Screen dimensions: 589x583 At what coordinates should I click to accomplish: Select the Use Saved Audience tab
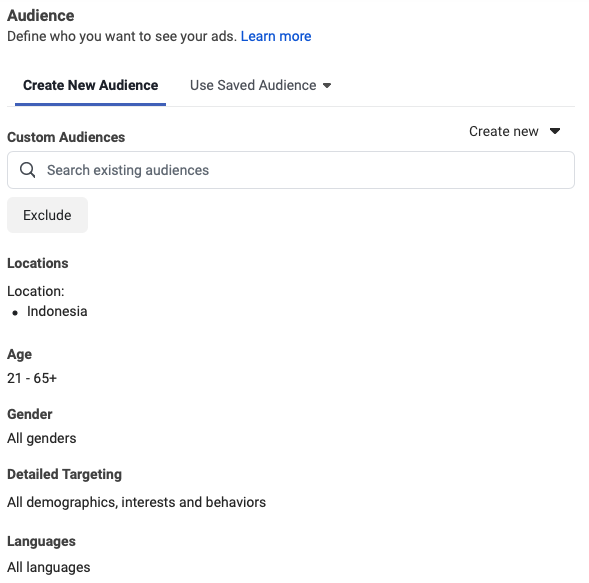click(261, 85)
